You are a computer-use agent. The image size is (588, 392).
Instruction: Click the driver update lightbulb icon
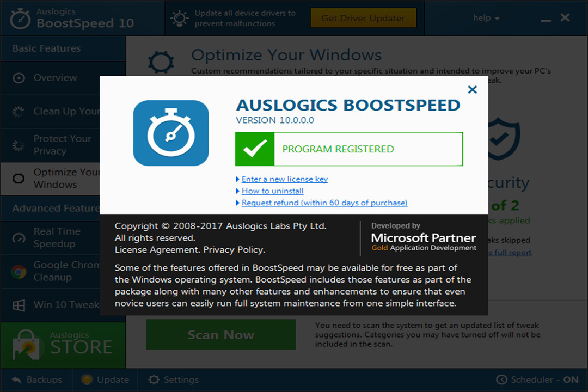(x=179, y=18)
